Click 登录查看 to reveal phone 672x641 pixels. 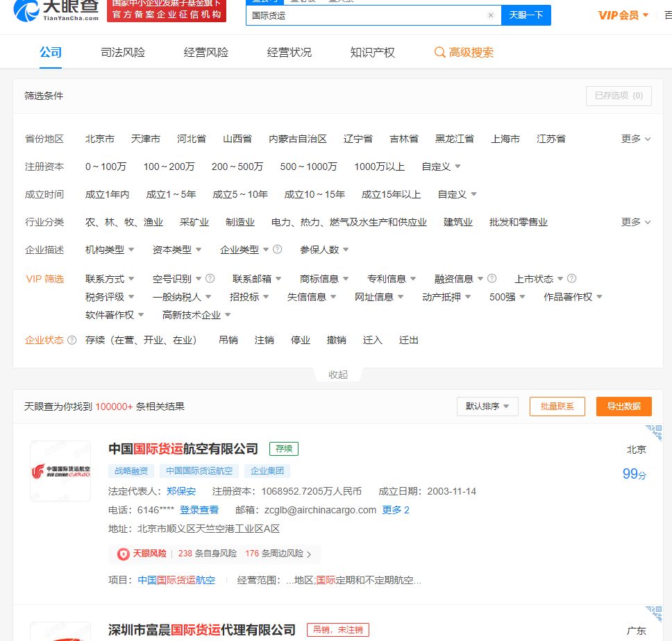point(199,510)
